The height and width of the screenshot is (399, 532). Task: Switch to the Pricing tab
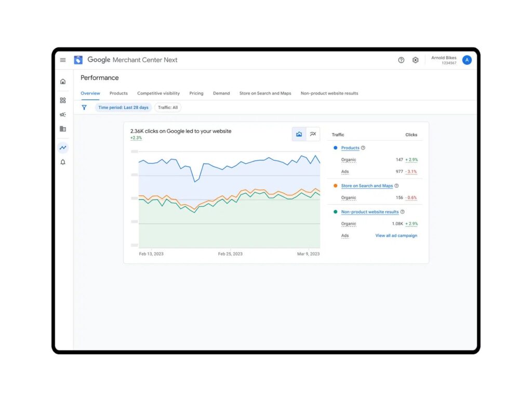tap(196, 94)
